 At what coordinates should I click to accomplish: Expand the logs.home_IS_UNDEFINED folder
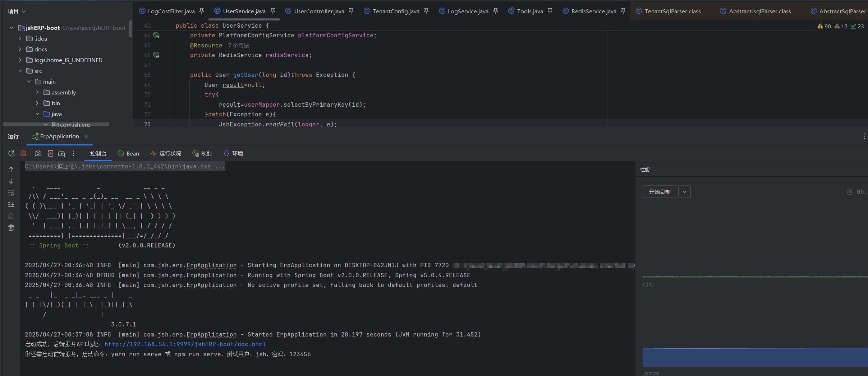[20, 60]
